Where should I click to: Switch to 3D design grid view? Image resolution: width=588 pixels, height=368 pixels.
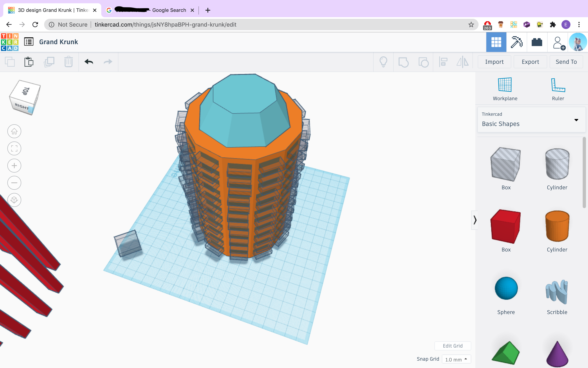[x=496, y=42]
